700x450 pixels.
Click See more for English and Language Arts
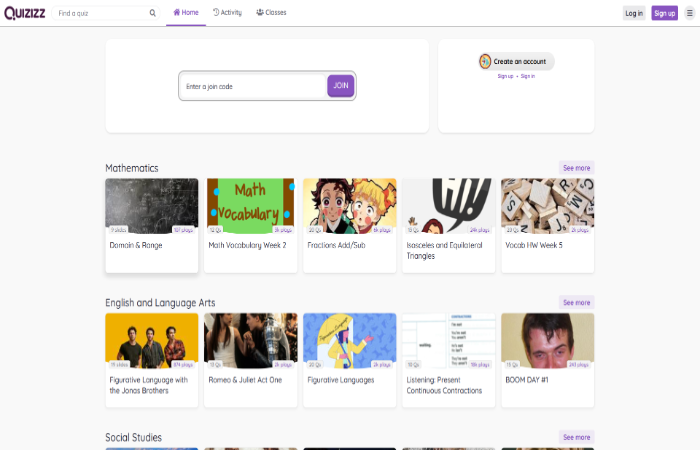[576, 302]
